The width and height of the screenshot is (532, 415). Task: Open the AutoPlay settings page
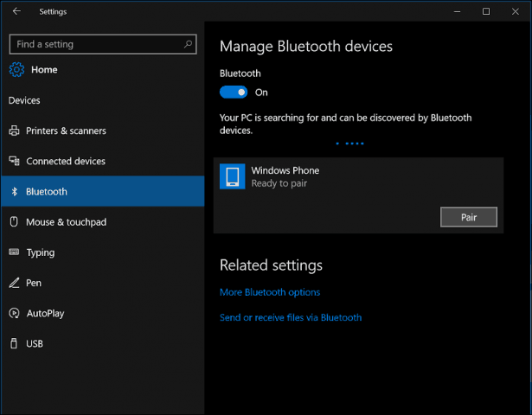pyautogui.click(x=45, y=313)
